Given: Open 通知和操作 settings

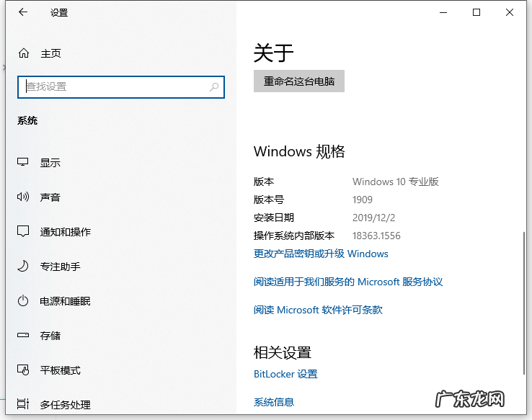Looking at the screenshot, I should pyautogui.click(x=65, y=232).
